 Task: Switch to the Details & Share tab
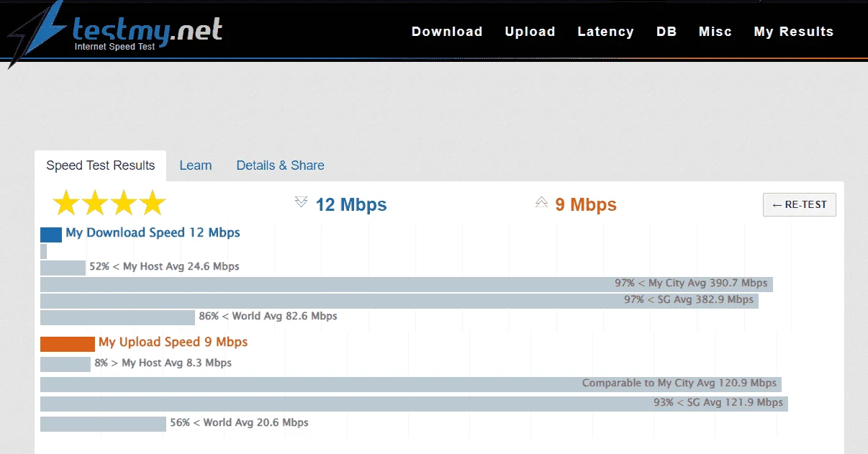pos(280,165)
